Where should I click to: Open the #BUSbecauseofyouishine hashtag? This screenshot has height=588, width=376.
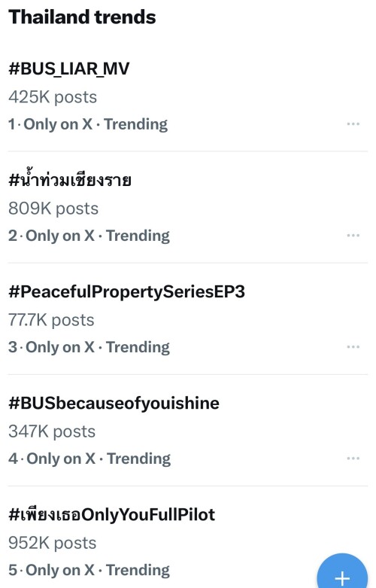114,403
